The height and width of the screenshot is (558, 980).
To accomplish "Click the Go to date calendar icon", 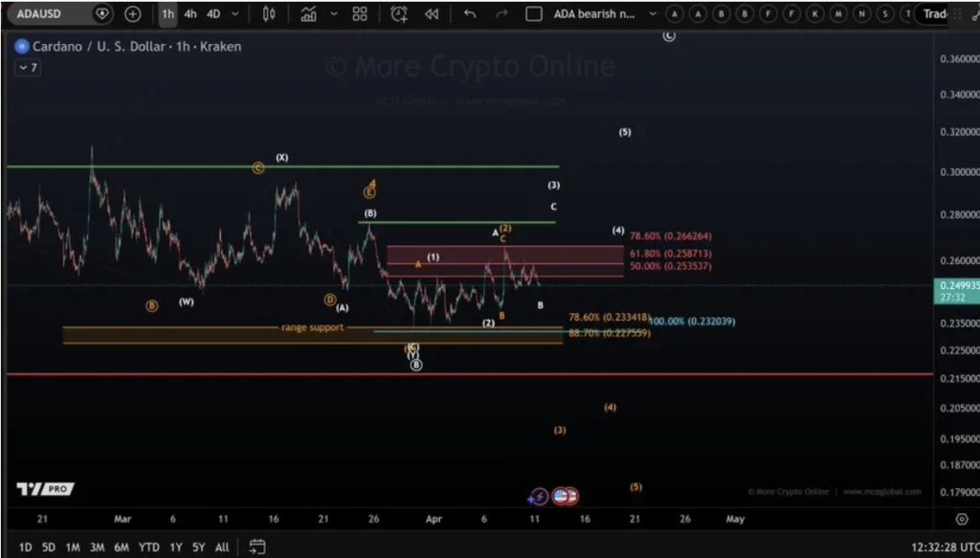I will pos(256,547).
